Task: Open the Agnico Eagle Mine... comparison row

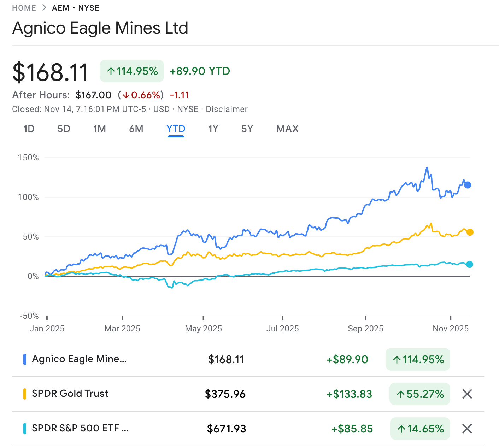Action: coord(248,359)
